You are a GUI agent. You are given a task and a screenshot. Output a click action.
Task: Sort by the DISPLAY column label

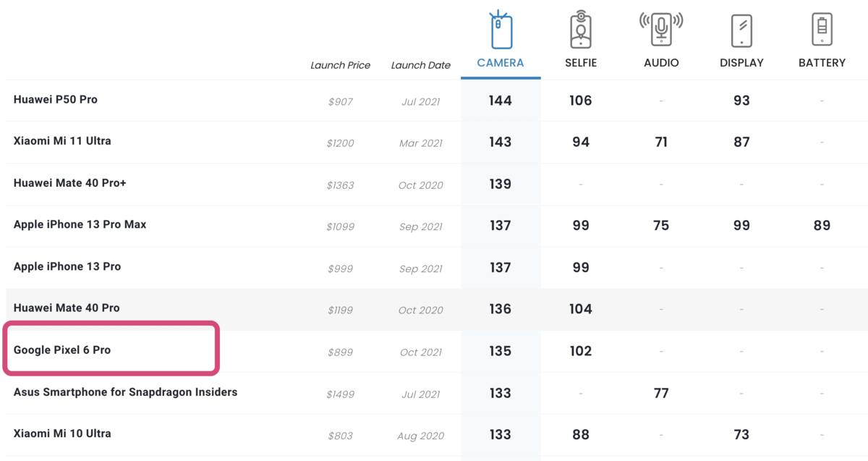(741, 63)
